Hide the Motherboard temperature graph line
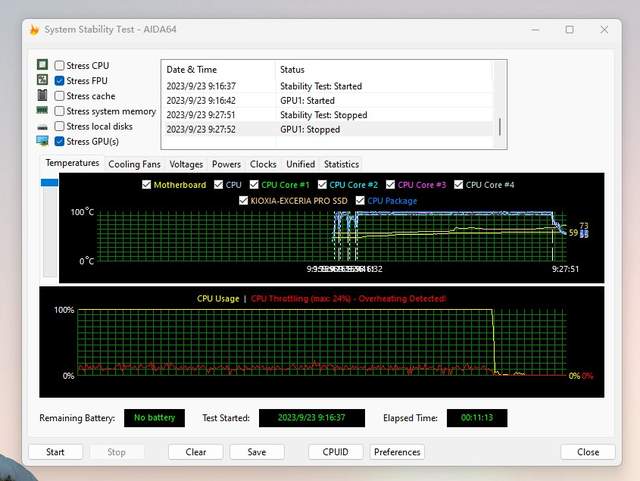 (146, 185)
